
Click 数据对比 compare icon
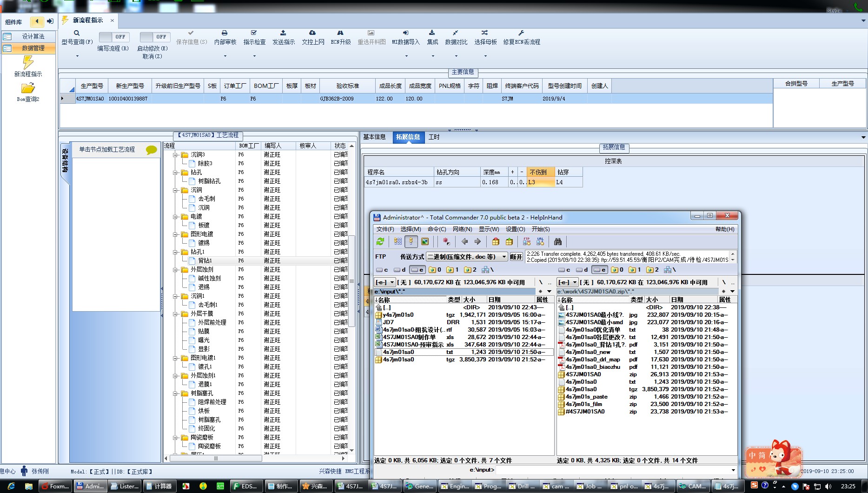(456, 33)
